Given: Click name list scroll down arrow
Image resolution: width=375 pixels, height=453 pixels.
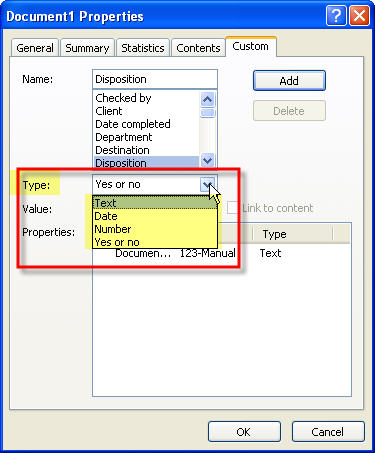Looking at the screenshot, I should tap(208, 161).
